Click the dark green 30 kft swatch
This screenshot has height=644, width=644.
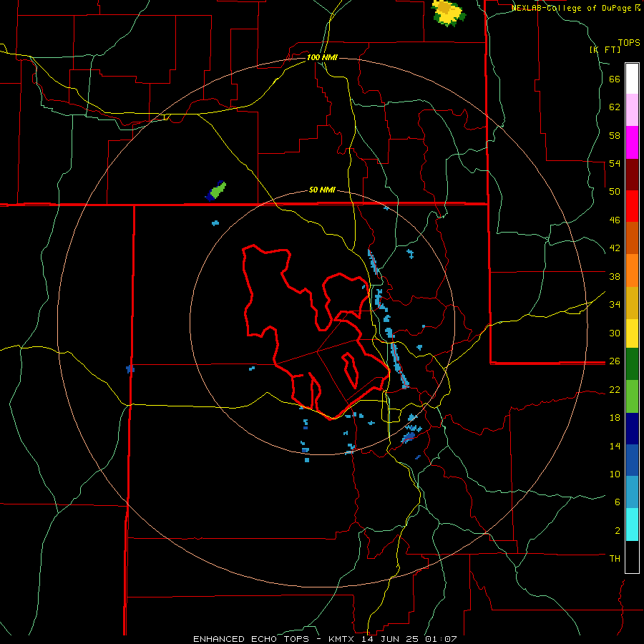pos(632,364)
